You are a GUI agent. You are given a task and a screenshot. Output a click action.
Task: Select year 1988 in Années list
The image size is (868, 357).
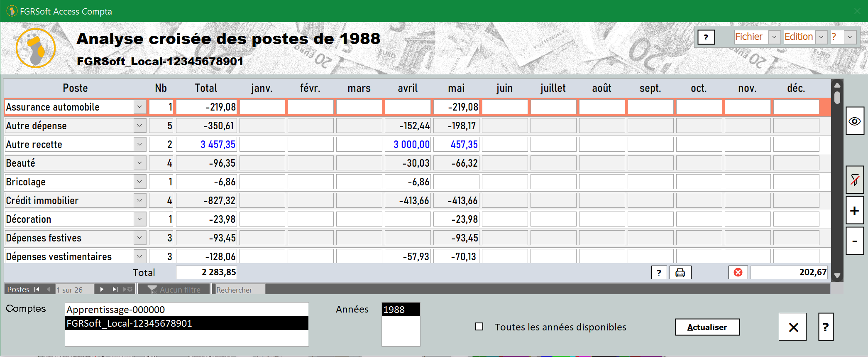tap(401, 310)
